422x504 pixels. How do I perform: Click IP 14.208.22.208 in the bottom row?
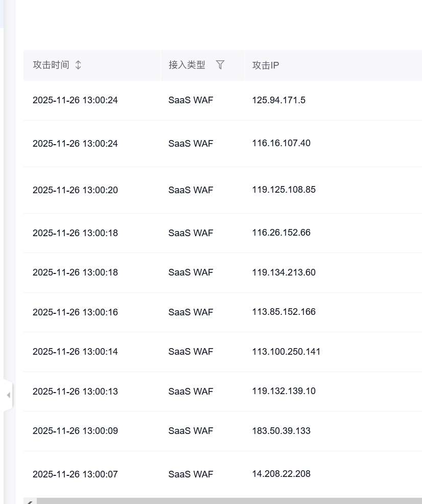[280, 474]
